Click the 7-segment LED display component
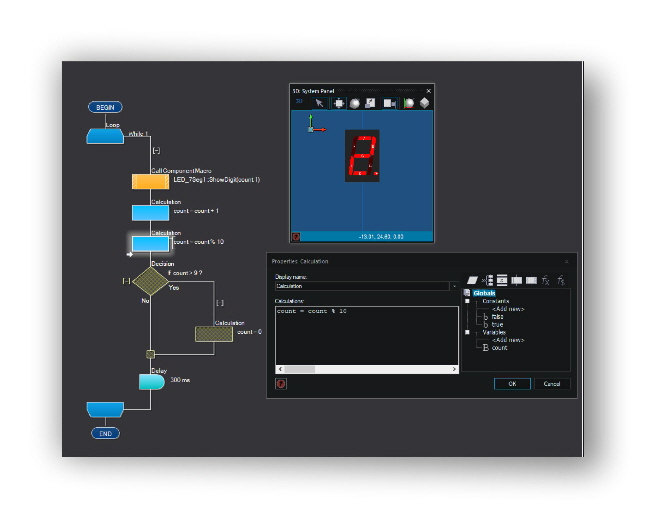This screenshot has height=531, width=660. tap(362, 156)
